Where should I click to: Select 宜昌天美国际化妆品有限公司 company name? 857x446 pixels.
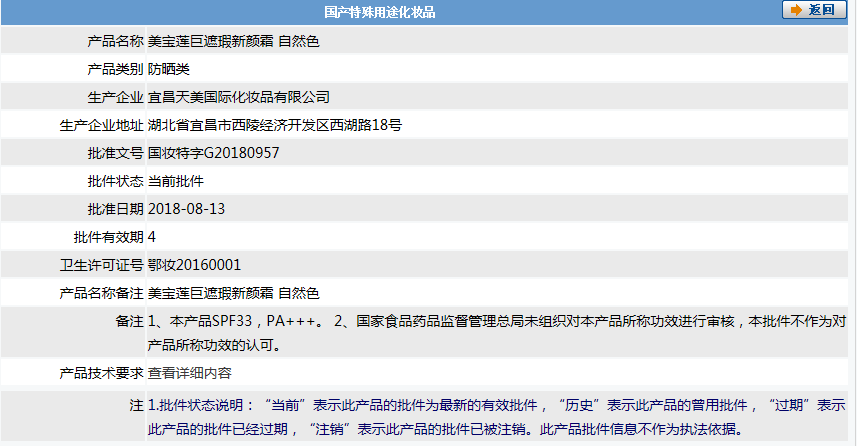pos(239,97)
